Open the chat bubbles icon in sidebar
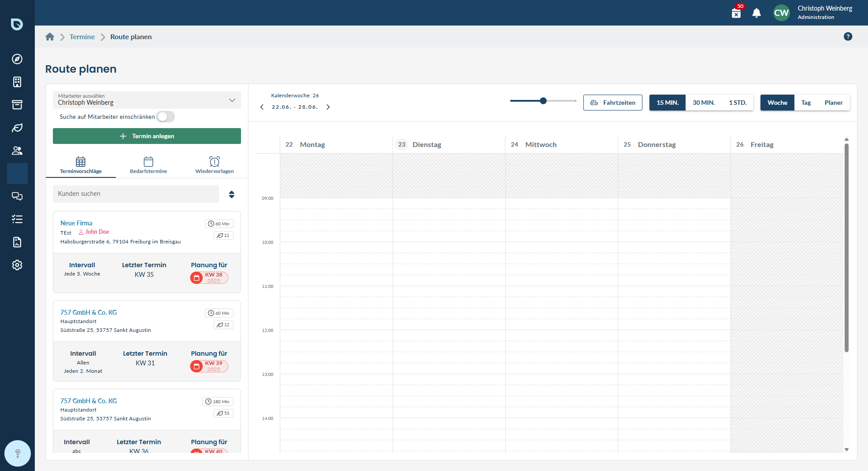Screen dimensions: 868x471 (x=17, y=196)
